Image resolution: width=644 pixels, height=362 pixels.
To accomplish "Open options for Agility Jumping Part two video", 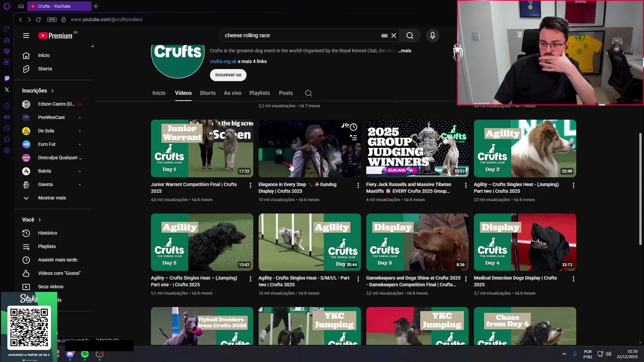I will [x=574, y=186].
